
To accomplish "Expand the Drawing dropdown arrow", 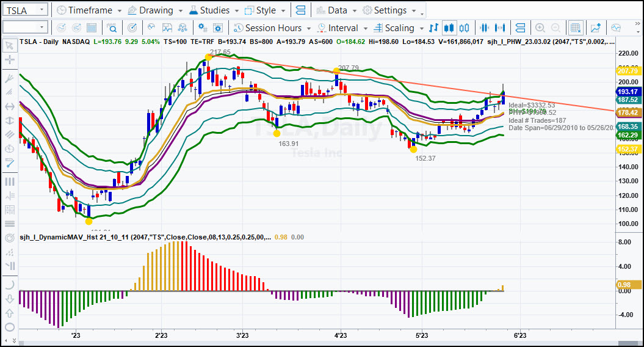I will click(180, 10).
